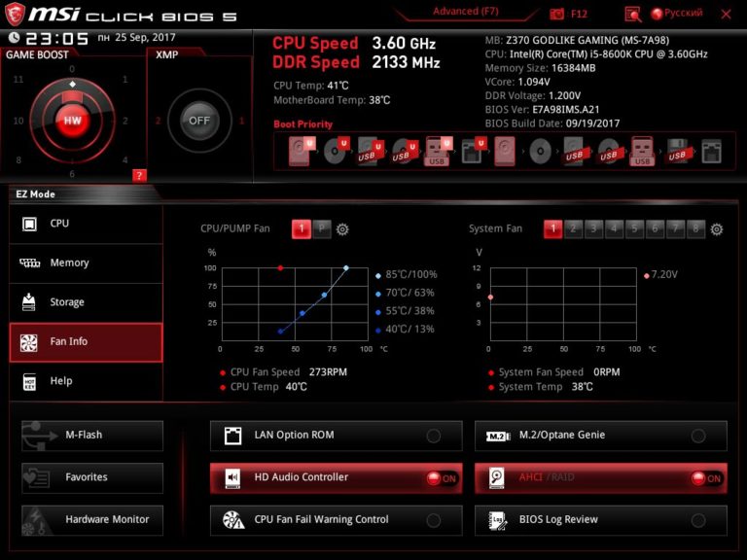Select first USB flash key boot device
This screenshot has width=747, height=560.
pyautogui.click(x=437, y=152)
